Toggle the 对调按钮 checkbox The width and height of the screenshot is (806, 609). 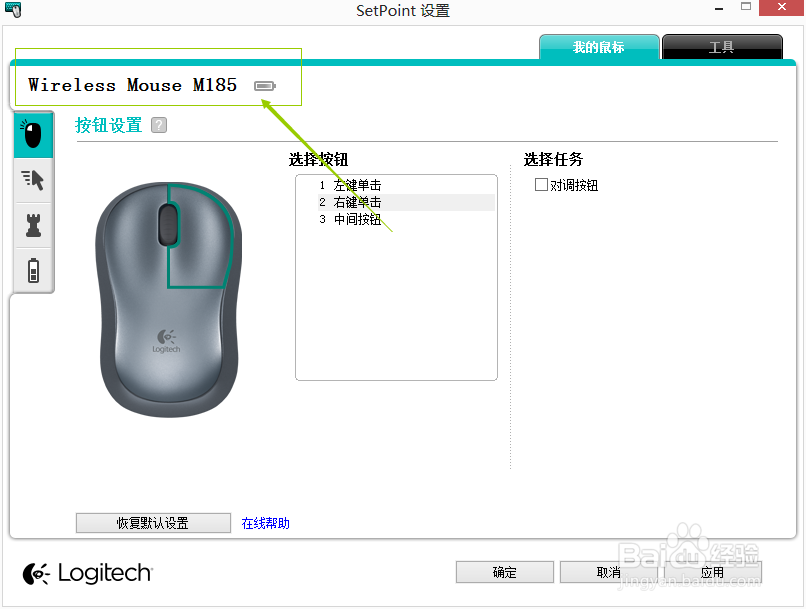coord(541,184)
